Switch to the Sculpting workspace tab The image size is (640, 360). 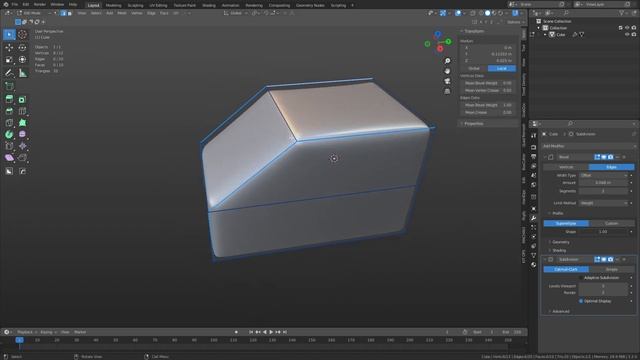tap(136, 5)
